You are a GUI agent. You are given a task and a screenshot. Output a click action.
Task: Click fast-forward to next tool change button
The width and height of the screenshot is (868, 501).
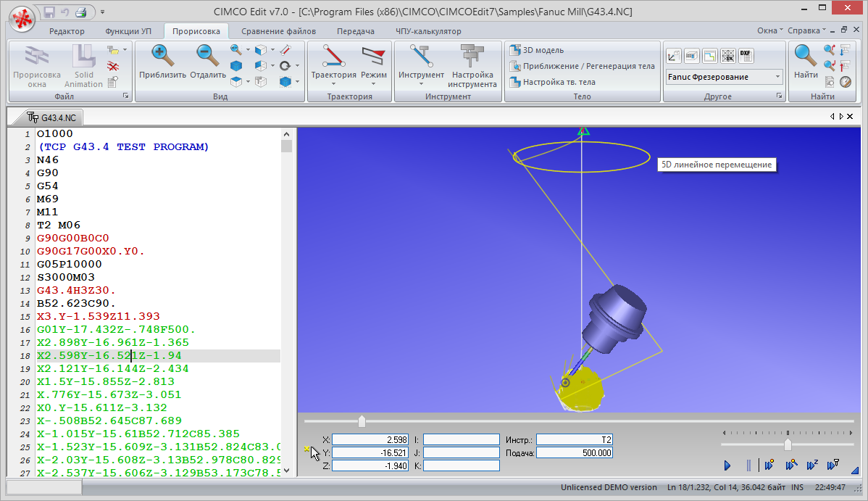(833, 465)
